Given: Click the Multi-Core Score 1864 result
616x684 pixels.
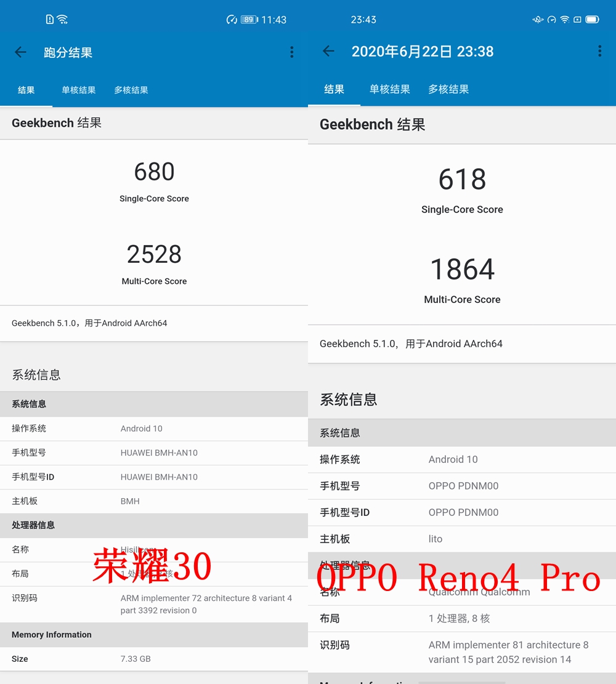Looking at the screenshot, I should (x=462, y=269).
